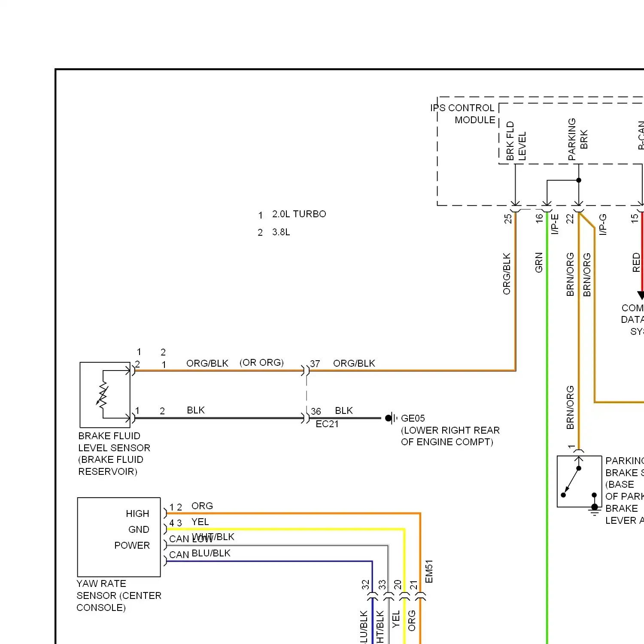The width and height of the screenshot is (644, 644).
Task: Click the ORG/BLK label left of (OR ORG)
Action: (x=207, y=364)
